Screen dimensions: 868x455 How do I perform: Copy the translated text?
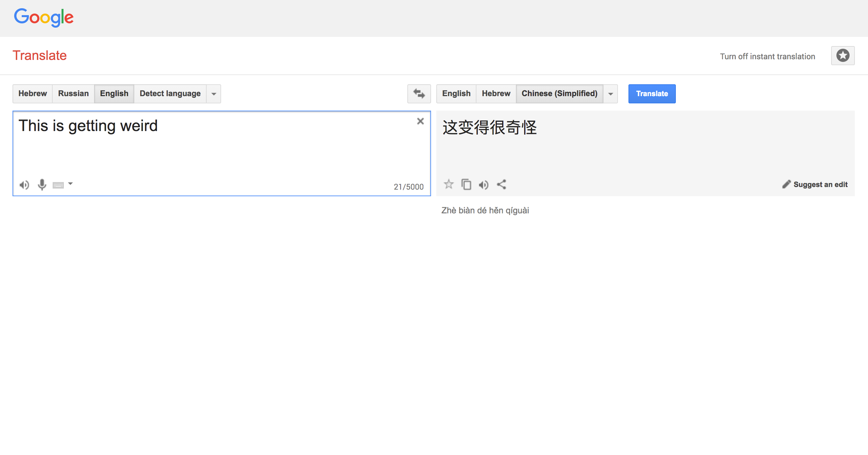click(x=466, y=184)
